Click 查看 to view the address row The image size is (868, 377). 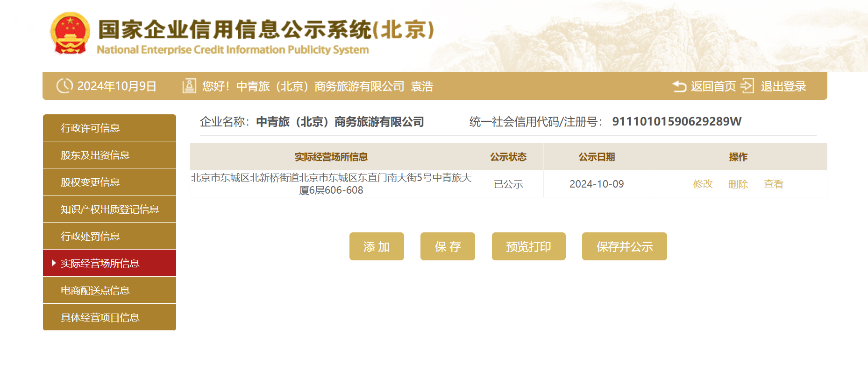(773, 184)
